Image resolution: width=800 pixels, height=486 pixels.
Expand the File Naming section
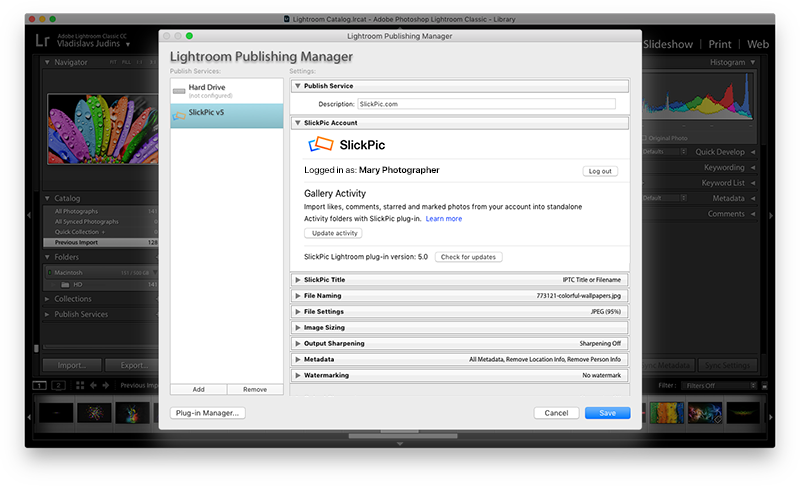point(298,296)
